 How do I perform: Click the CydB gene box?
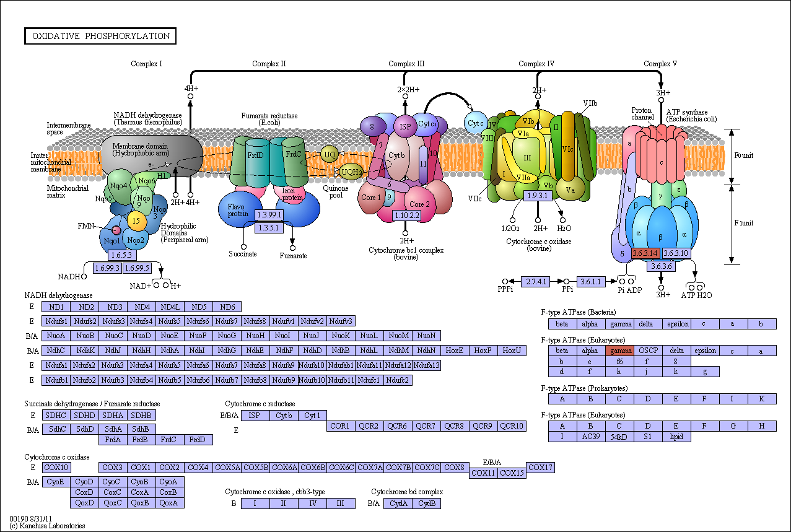[426, 504]
